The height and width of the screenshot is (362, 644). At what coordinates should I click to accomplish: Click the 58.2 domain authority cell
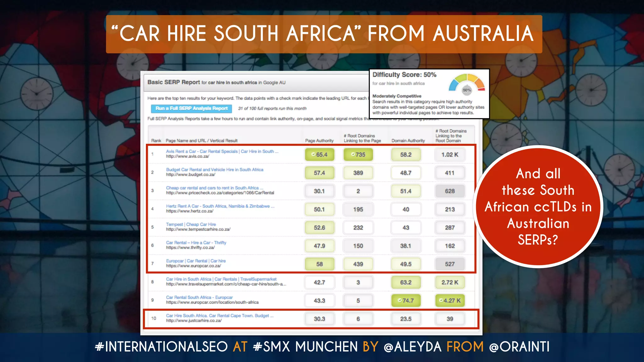406,155
